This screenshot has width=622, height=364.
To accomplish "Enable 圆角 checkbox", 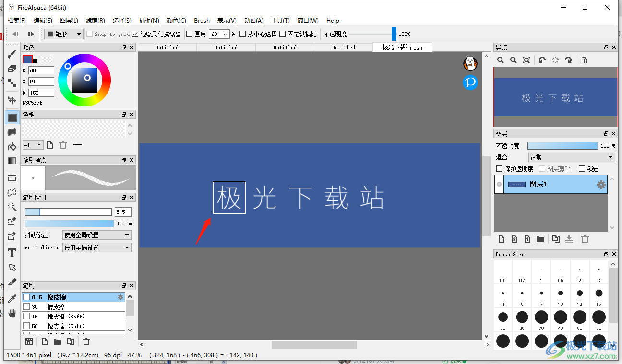I will click(190, 34).
